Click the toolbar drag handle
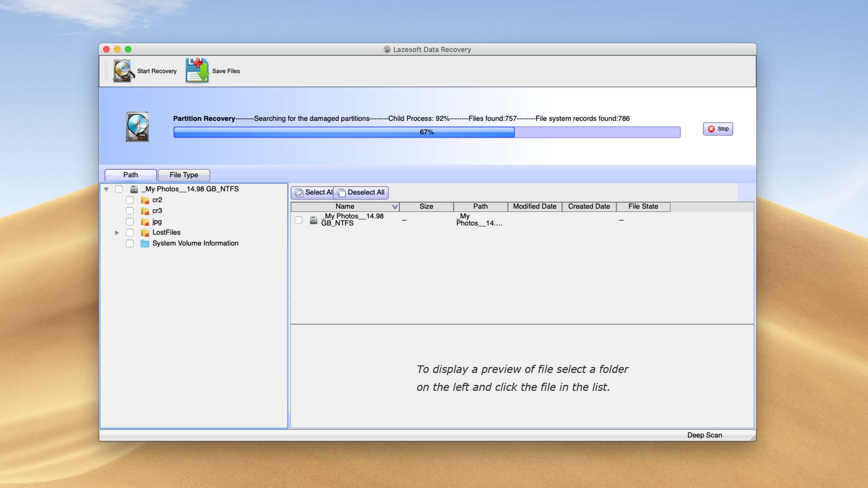The height and width of the screenshot is (488, 868). pyautogui.click(x=107, y=71)
